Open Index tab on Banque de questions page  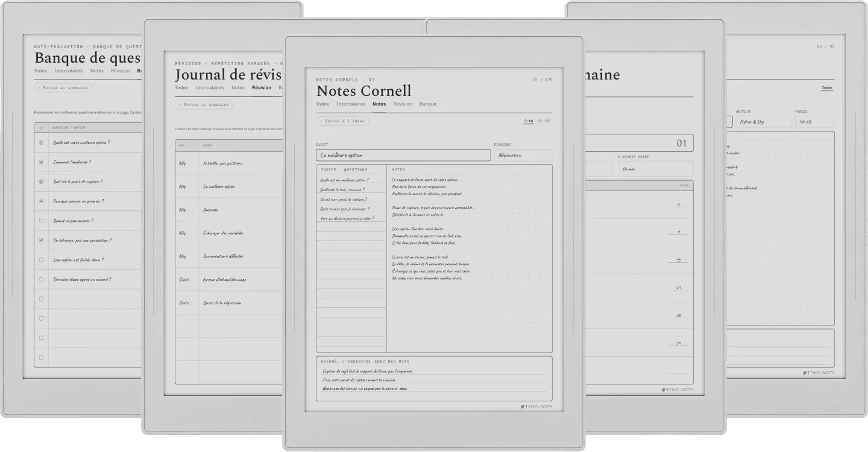point(40,71)
